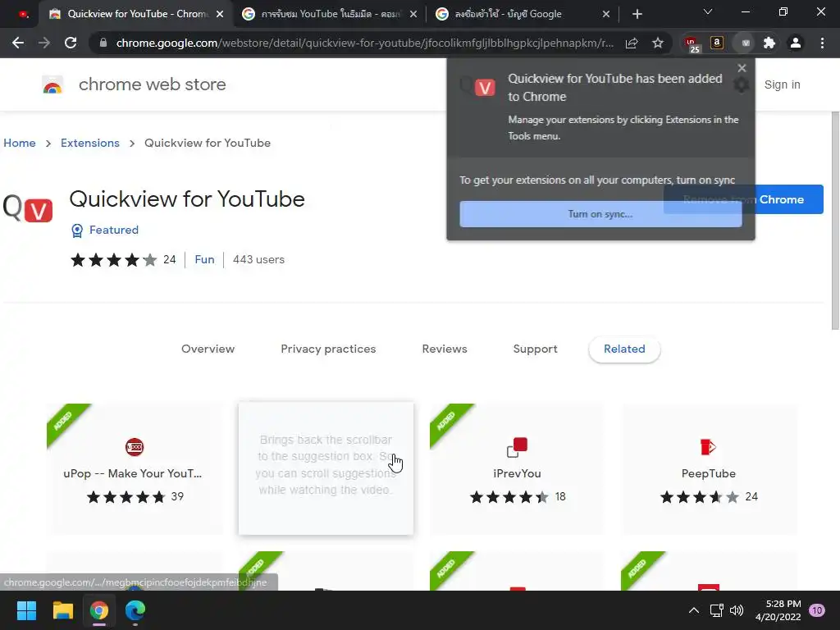Open the Support tab
This screenshot has width=840, height=630.
535,349
